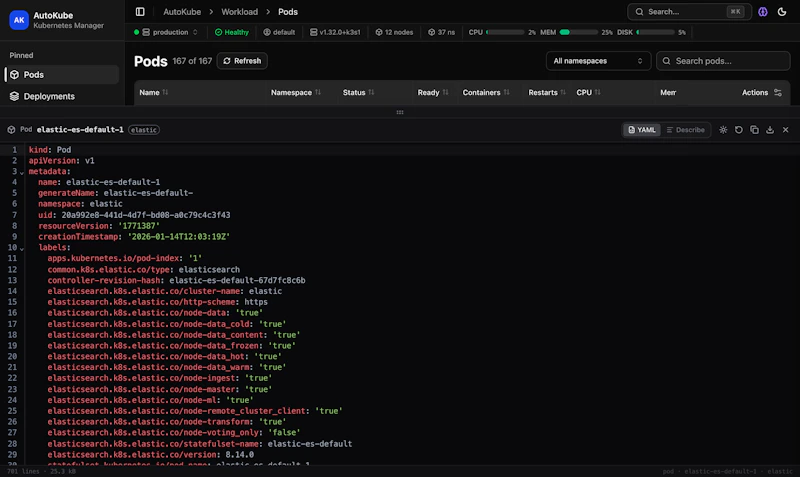Reload the YAML with refresh icon
Screen dimensions: 800x477
tap(739, 130)
